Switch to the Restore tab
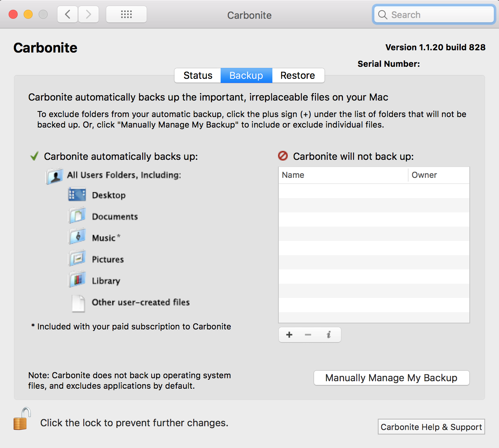This screenshot has height=448, width=499. (x=298, y=75)
